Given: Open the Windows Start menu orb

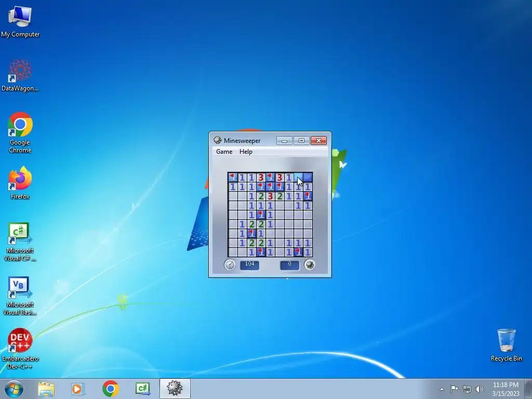Looking at the screenshot, I should (x=14, y=389).
